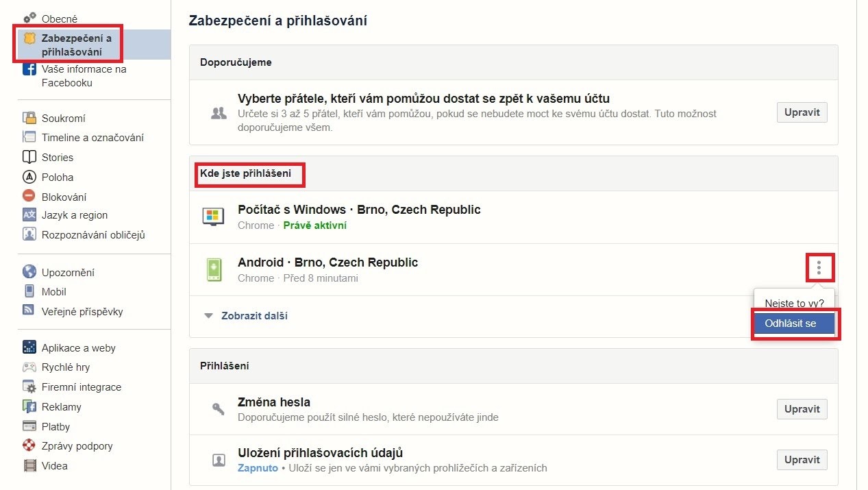
Task: Click Upravit for trusted friends recovery
Action: click(802, 112)
